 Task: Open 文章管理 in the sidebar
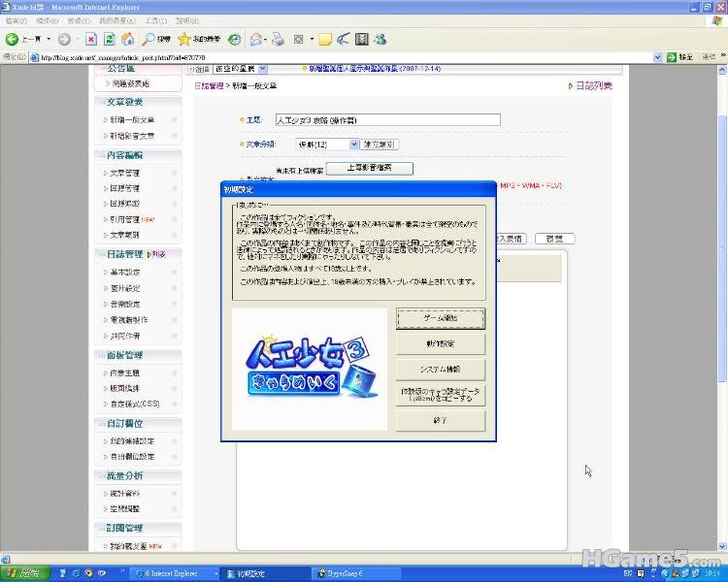pos(124,173)
